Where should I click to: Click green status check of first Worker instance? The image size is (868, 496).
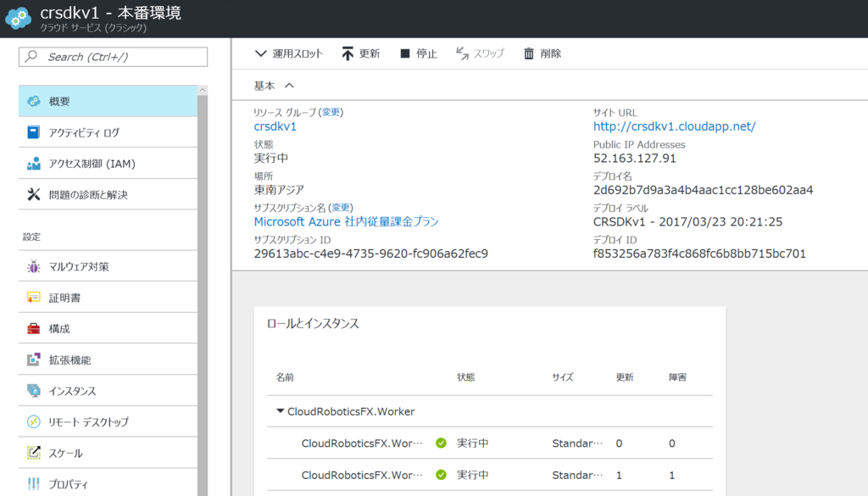(x=441, y=443)
